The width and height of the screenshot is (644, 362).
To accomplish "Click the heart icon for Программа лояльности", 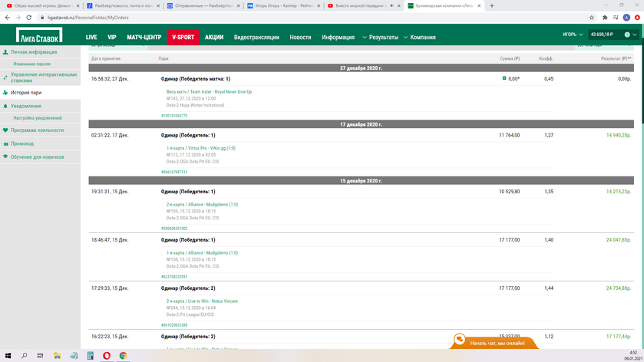I will tap(5, 130).
